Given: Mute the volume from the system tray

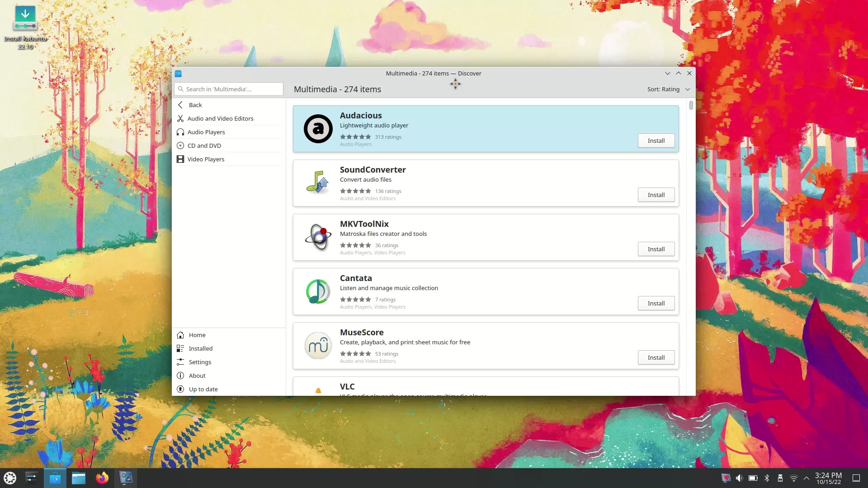Looking at the screenshot, I should [740, 478].
